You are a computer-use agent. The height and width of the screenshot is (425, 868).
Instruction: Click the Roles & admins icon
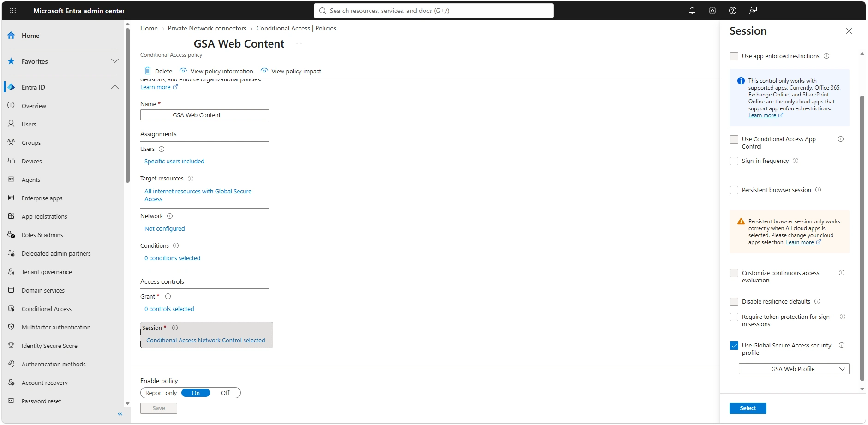point(12,235)
